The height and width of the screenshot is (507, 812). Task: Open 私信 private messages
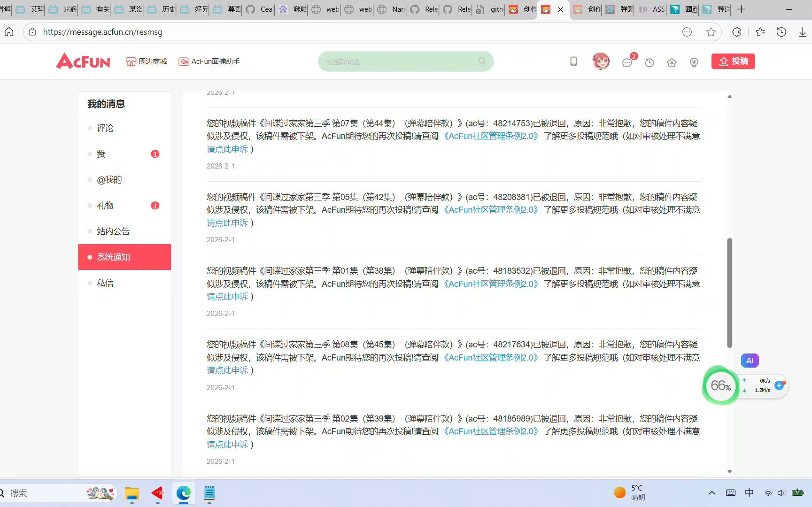coord(105,283)
